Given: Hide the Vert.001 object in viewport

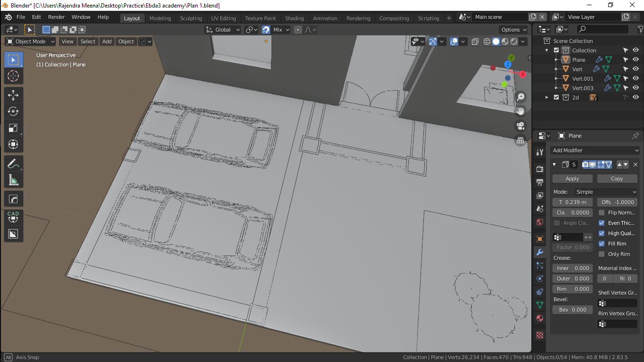Looking at the screenshot, I should [636, 79].
